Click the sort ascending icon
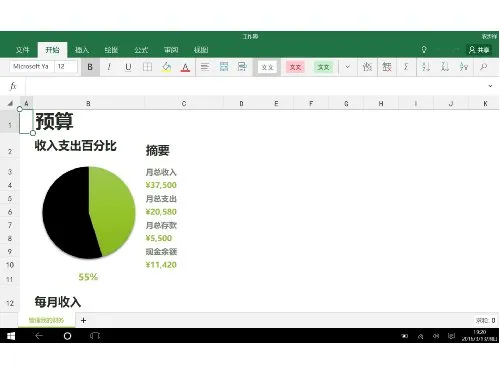The image size is (500, 375). click(425, 67)
